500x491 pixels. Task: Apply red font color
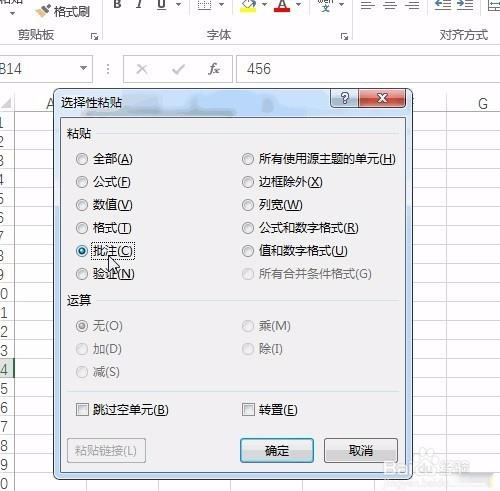282,6
